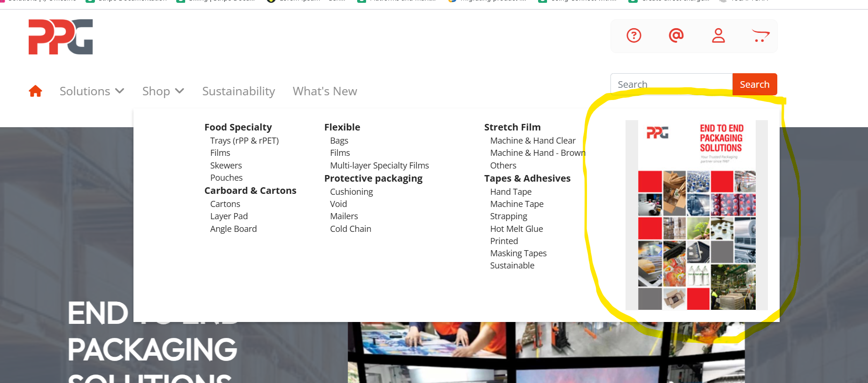Open the End to End Packaging brochure thumbnail

[696, 215]
